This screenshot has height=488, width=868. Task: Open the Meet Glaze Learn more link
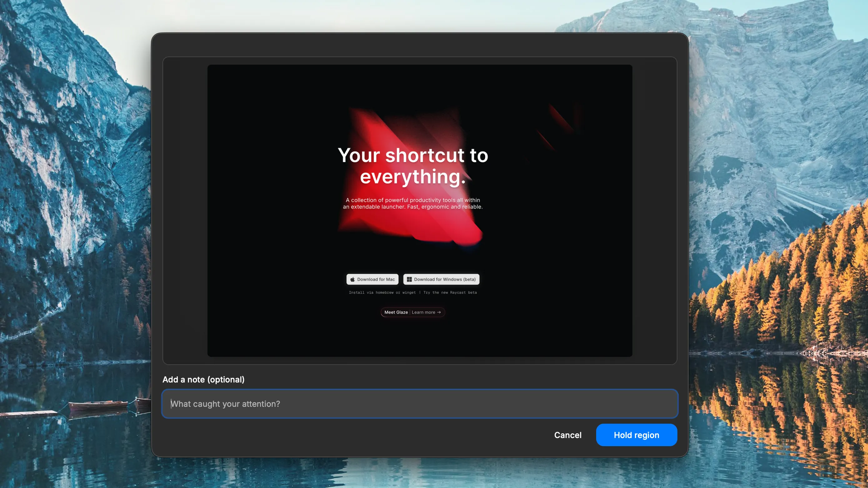[412, 312]
